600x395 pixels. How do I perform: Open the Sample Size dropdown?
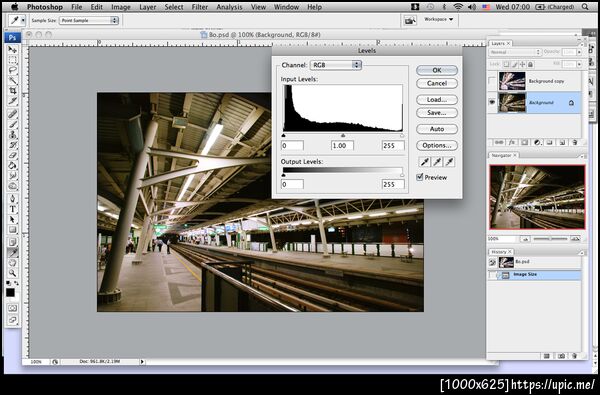[x=89, y=20]
